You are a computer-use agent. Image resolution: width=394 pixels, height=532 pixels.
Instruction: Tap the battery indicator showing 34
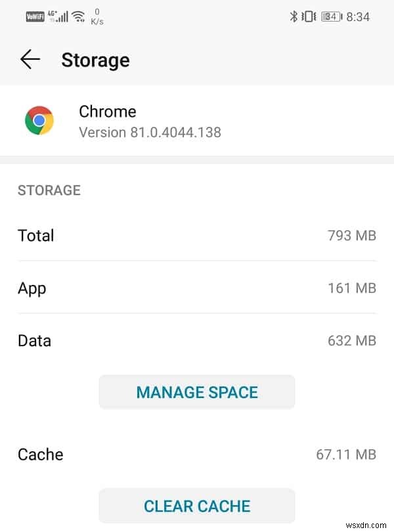click(x=329, y=16)
